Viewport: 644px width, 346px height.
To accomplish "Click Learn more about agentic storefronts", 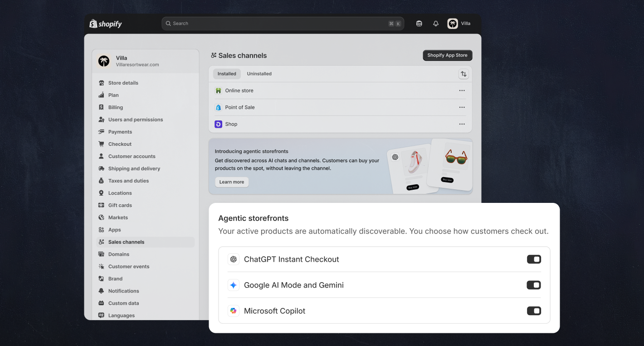I will click(231, 182).
